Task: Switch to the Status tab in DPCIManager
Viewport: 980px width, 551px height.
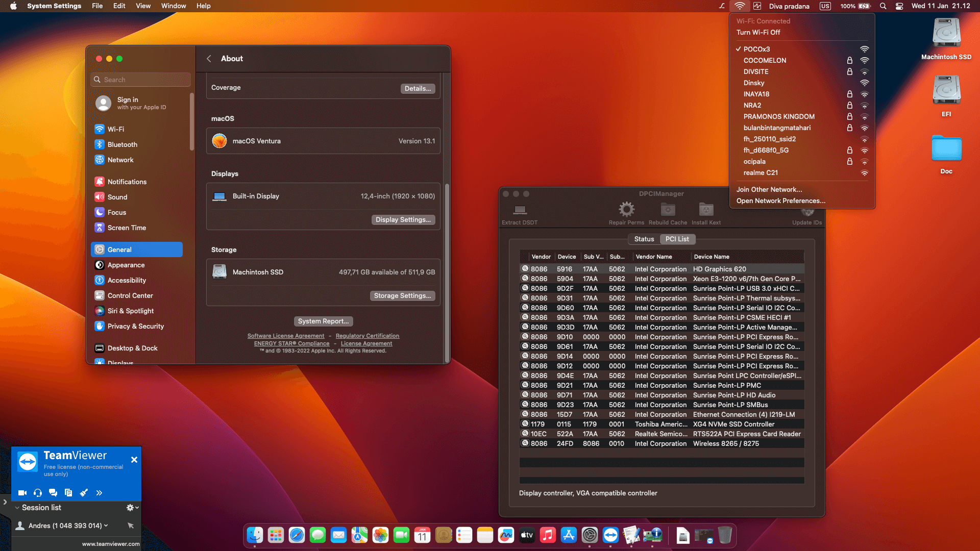Action: 644,239
